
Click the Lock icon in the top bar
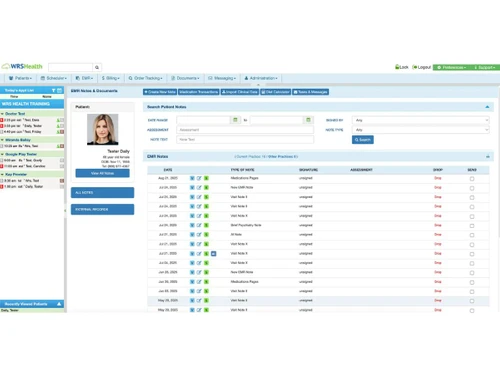tap(397, 67)
